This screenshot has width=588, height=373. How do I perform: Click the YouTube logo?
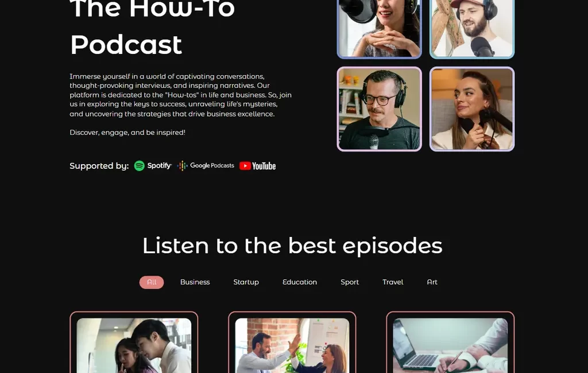[258, 166]
